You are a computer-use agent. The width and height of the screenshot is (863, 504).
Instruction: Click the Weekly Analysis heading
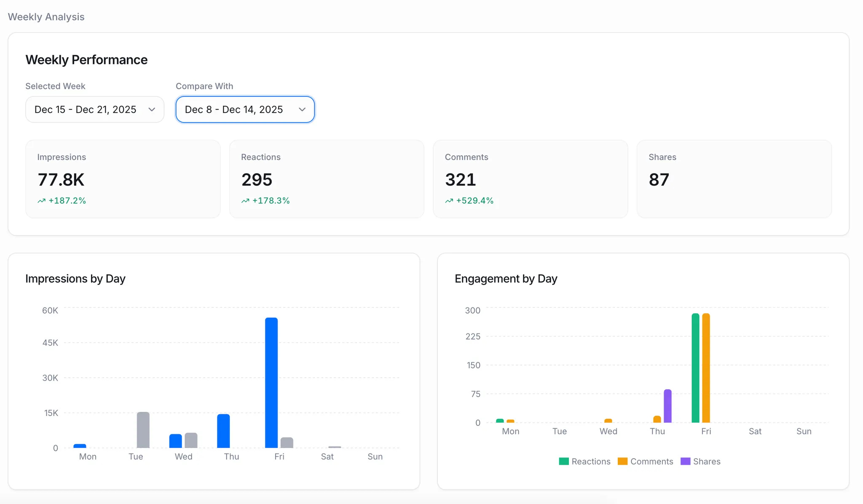(46, 17)
